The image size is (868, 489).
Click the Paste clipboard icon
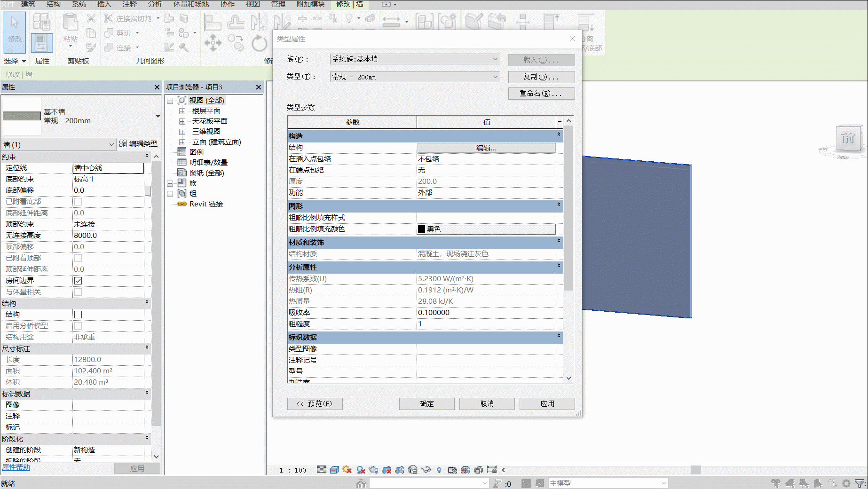[x=71, y=27]
